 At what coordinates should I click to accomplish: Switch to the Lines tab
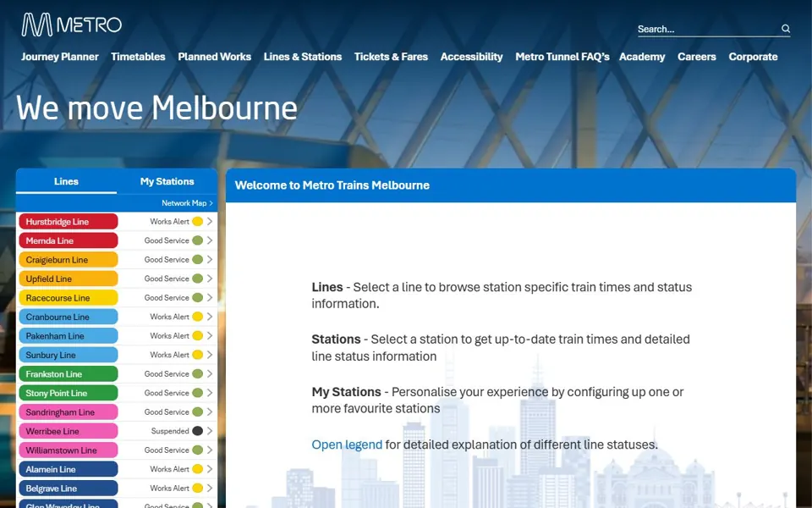tap(66, 181)
